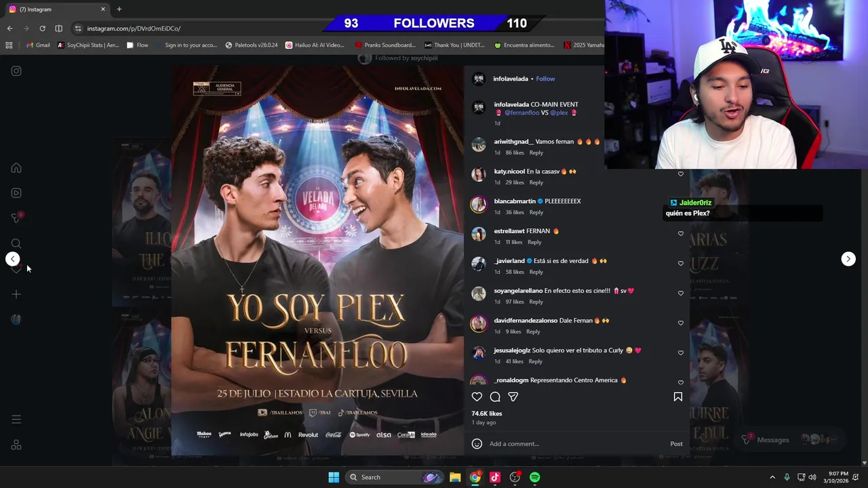Like davidfernandezalonso's comment
This screenshot has width=868, height=488.
click(681, 323)
